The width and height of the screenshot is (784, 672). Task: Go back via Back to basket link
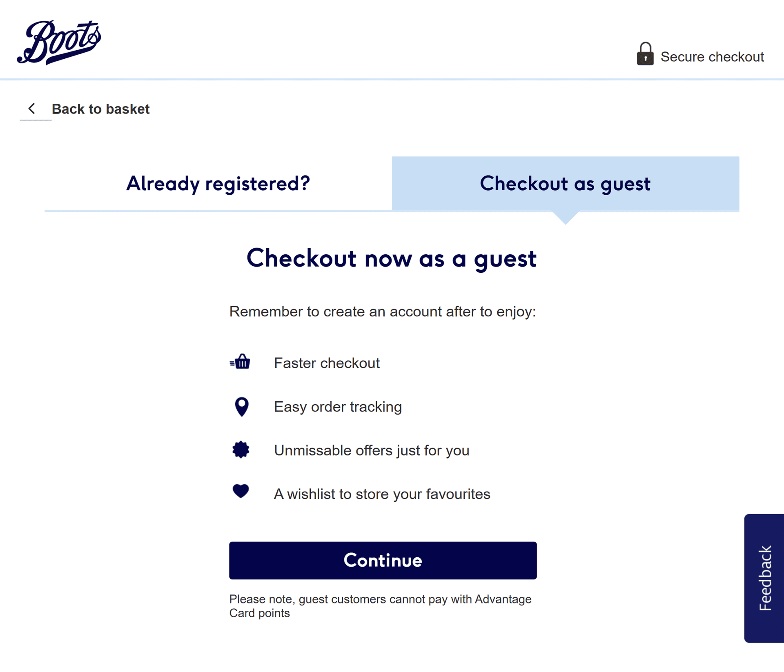tap(100, 109)
